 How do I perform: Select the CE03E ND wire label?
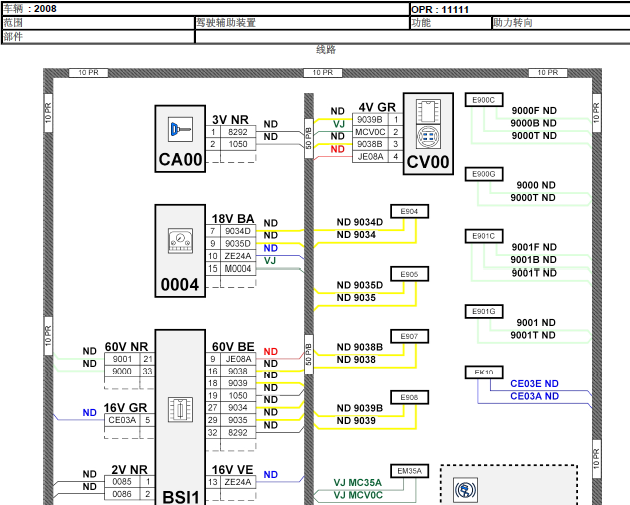(x=534, y=383)
